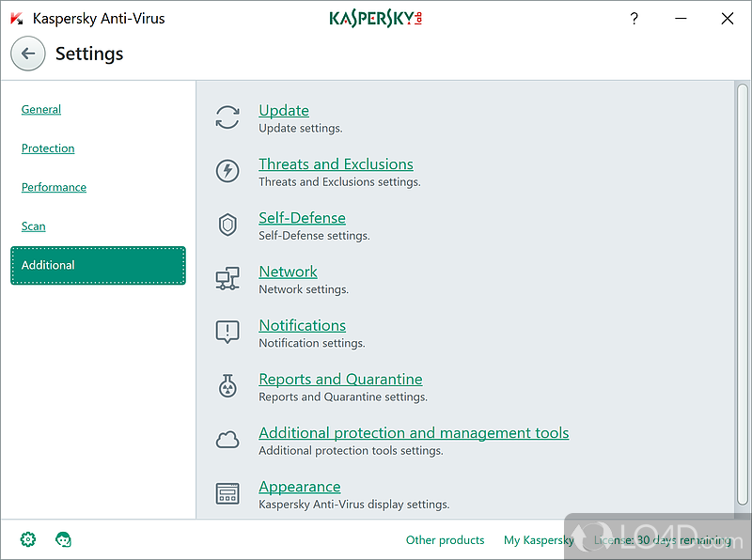752x560 pixels.
Task: Click the Update circular arrows icon
Action: tap(227, 117)
